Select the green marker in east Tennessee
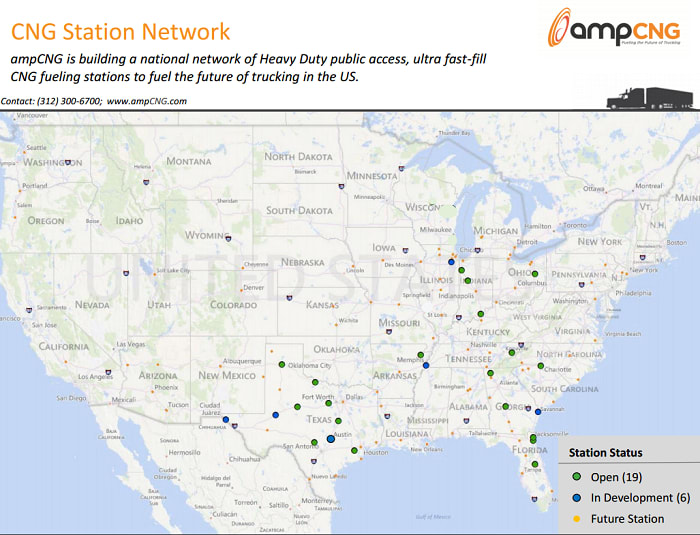The width and height of the screenshot is (700, 535). pyautogui.click(x=512, y=353)
